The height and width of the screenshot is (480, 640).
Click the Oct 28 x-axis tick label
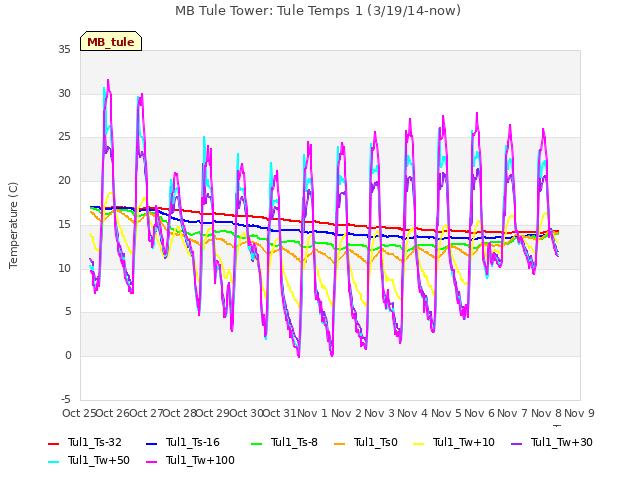click(180, 413)
